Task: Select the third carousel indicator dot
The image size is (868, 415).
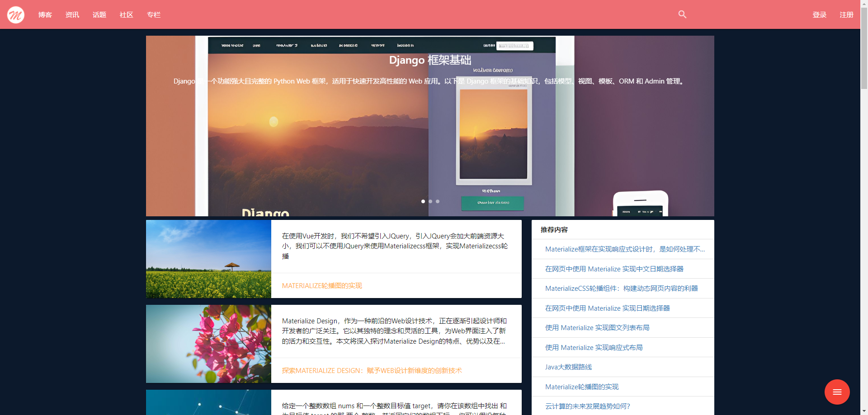Action: (438, 201)
